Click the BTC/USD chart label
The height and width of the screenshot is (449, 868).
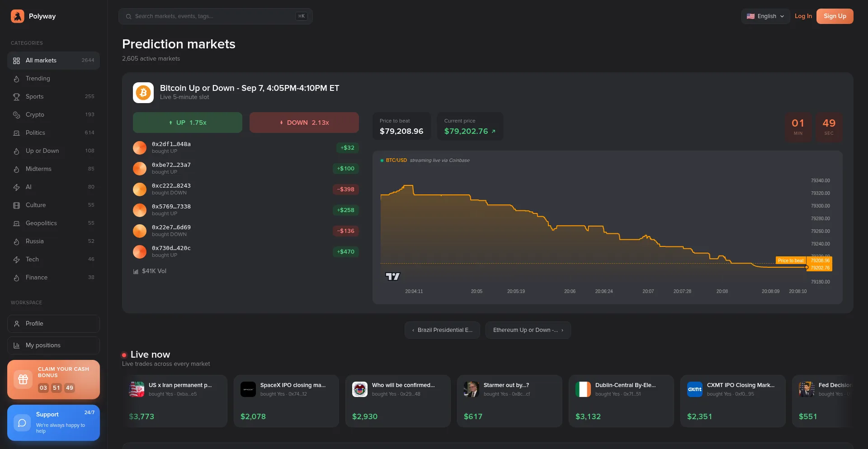click(396, 161)
